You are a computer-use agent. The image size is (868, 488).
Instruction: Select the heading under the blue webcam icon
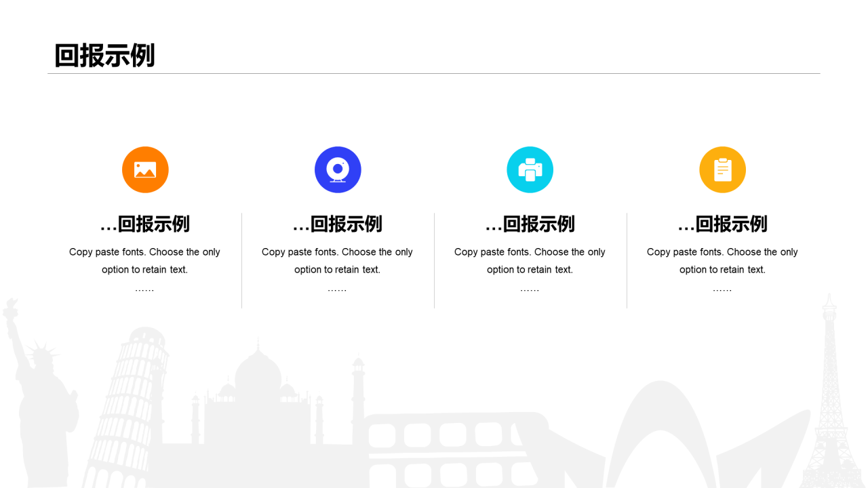(x=338, y=224)
